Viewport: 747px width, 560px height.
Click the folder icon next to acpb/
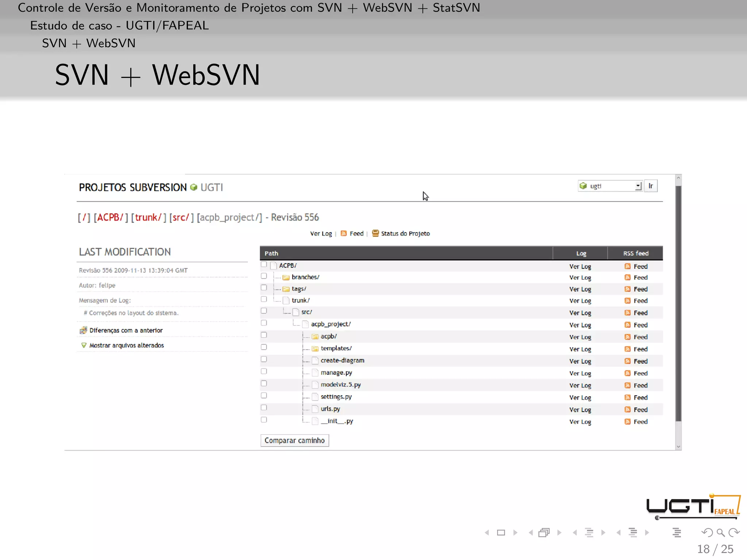(x=315, y=337)
